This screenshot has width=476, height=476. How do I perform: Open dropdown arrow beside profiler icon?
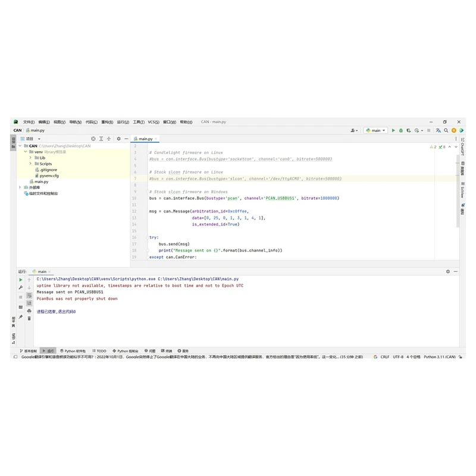[422, 131]
